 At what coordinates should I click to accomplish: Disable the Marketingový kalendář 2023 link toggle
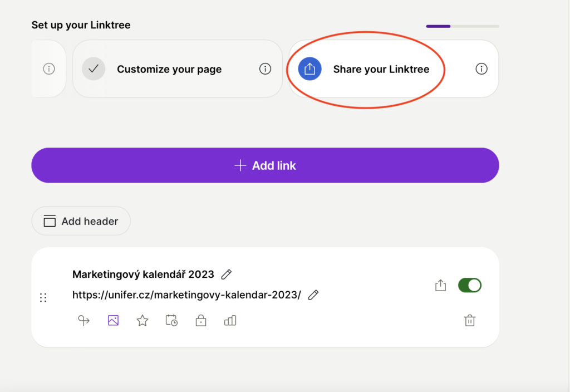pos(469,286)
